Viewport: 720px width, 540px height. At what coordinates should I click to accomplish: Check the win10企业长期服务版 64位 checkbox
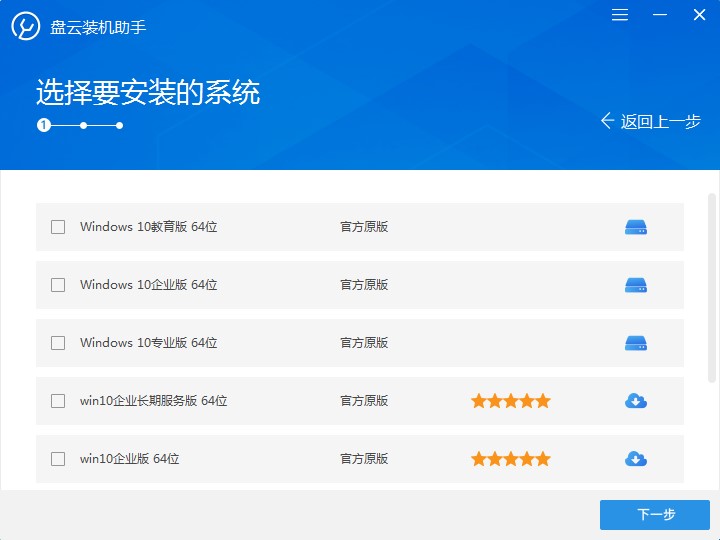click(58, 401)
